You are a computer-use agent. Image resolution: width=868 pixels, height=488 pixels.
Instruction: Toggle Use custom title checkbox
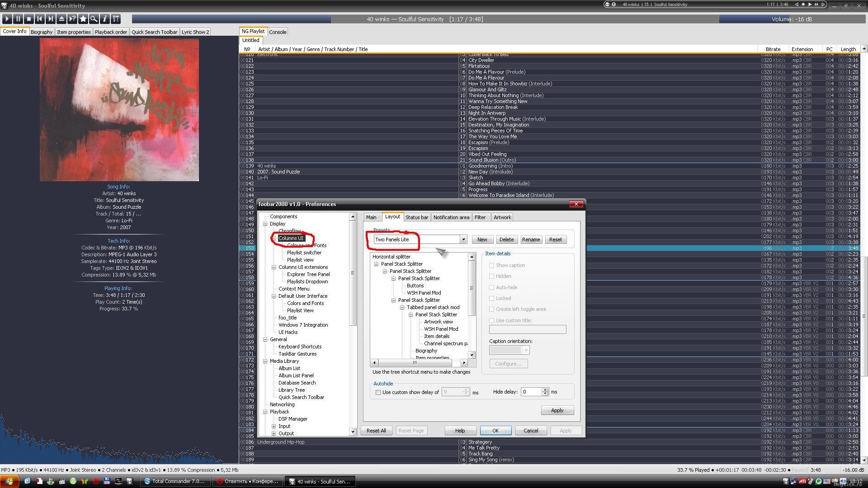[491, 320]
